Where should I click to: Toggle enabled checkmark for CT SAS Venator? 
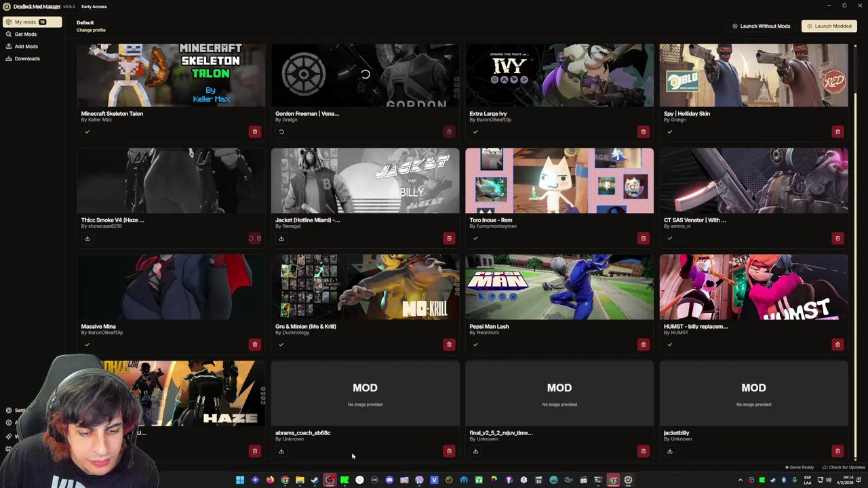point(669,238)
